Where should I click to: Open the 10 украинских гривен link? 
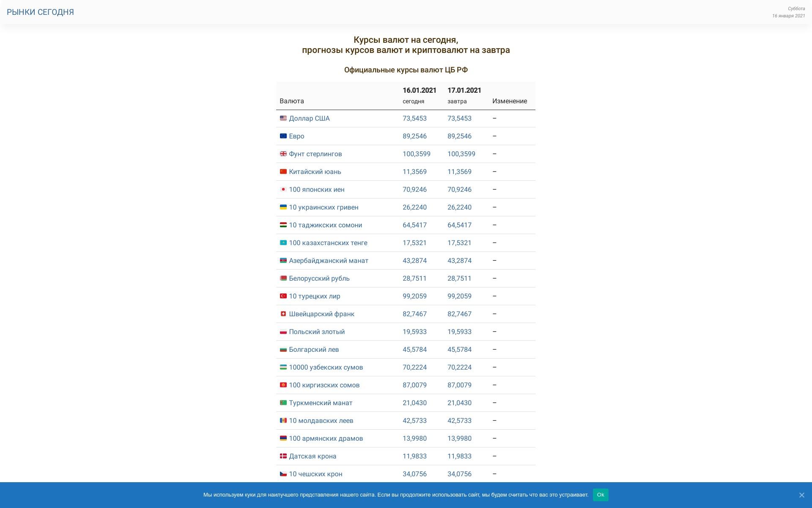pyautogui.click(x=324, y=207)
